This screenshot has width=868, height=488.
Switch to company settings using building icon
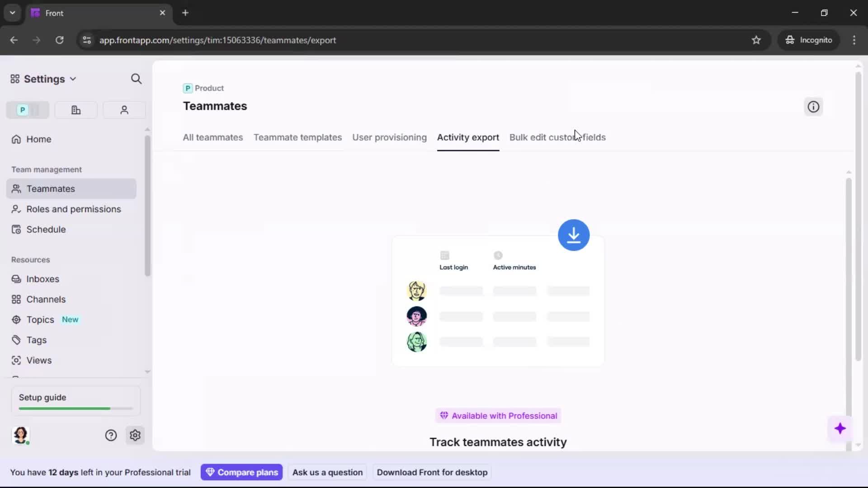[x=75, y=110]
